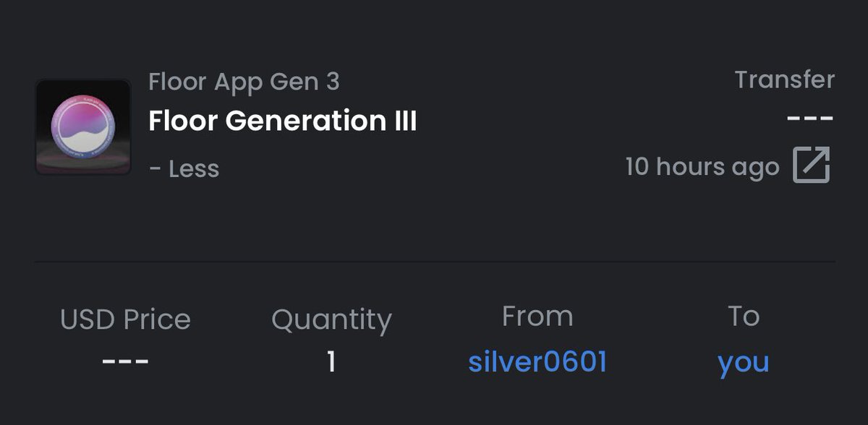Click the Floor Generation III NFT thumbnail

(x=83, y=127)
